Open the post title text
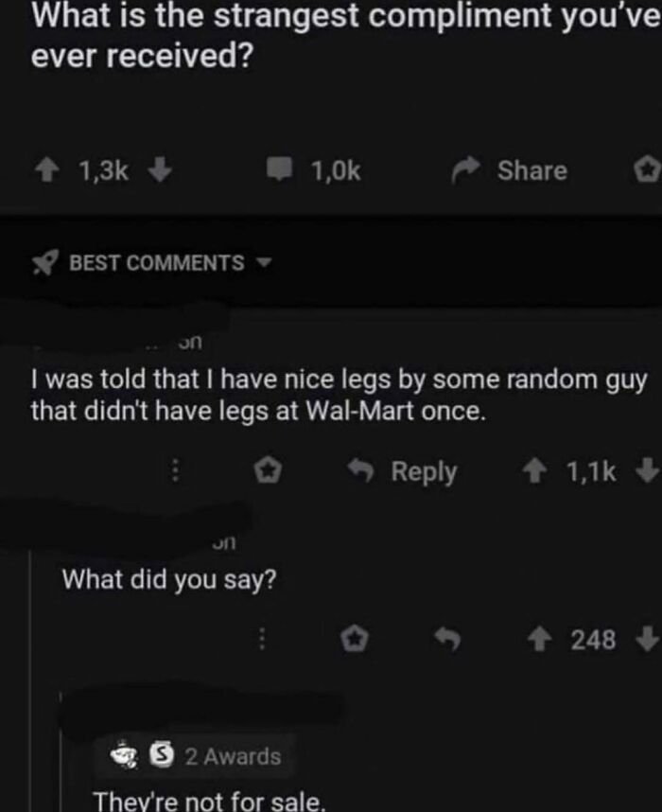 click(346, 35)
